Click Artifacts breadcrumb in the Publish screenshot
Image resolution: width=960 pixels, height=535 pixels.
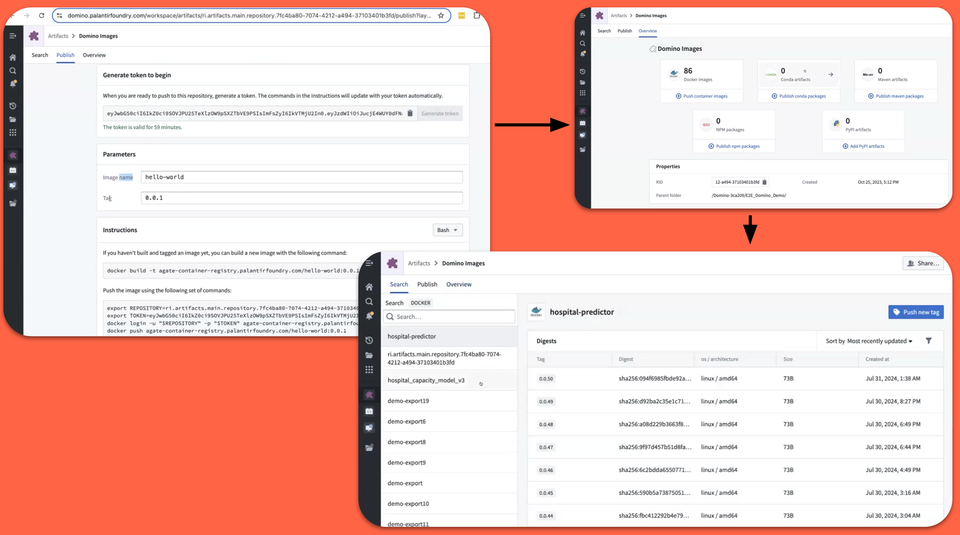pyautogui.click(x=58, y=36)
